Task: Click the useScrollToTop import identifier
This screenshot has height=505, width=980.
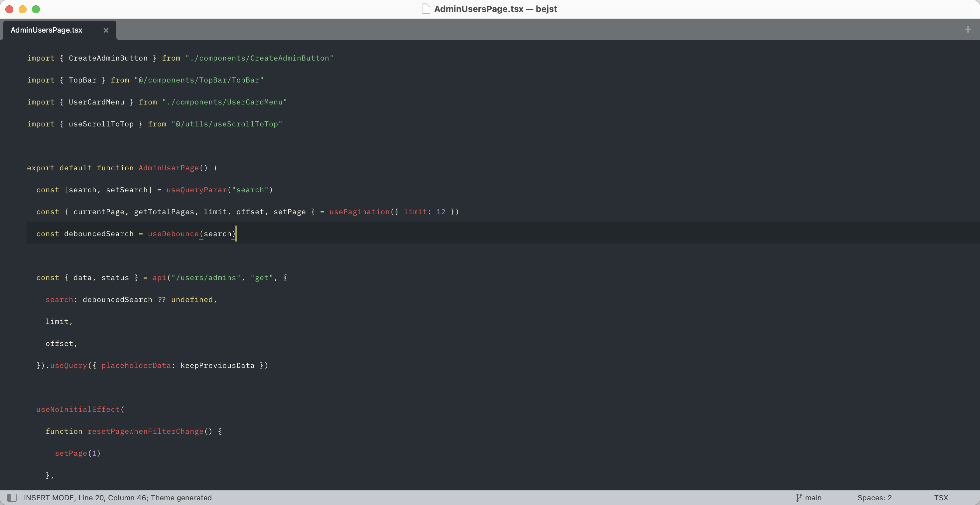Action: pyautogui.click(x=101, y=124)
